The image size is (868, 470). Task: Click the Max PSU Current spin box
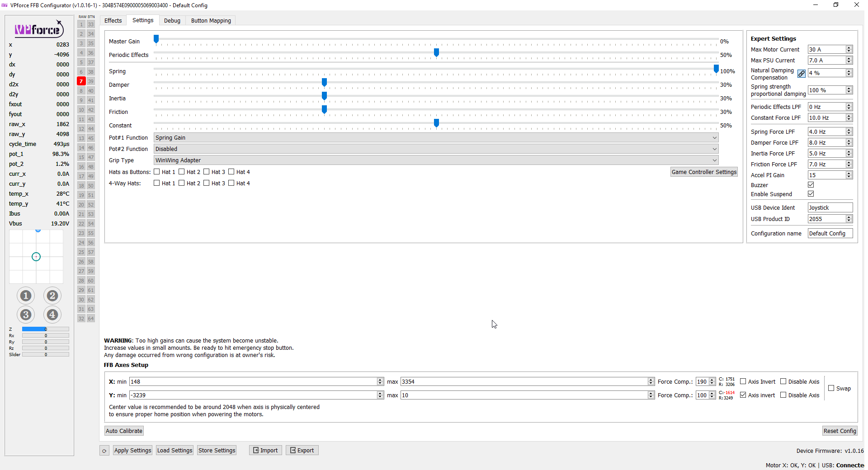pos(830,61)
